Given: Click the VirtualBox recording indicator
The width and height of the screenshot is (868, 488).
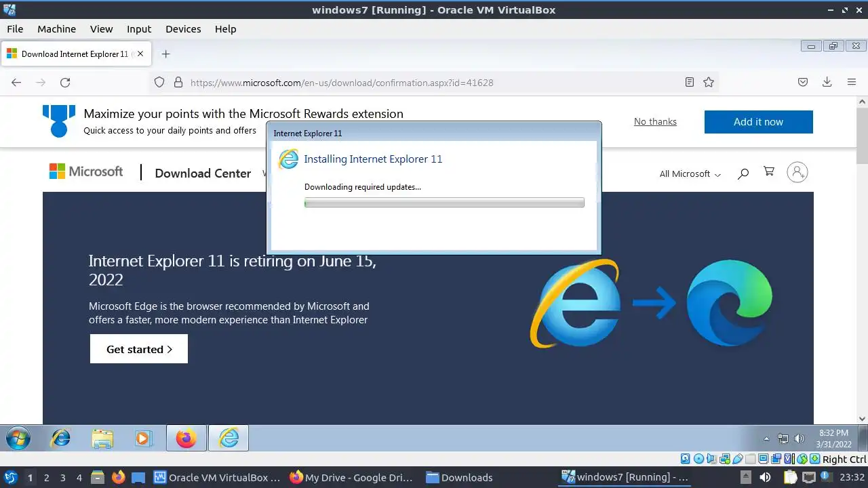Looking at the screenshot, I should 776,460.
